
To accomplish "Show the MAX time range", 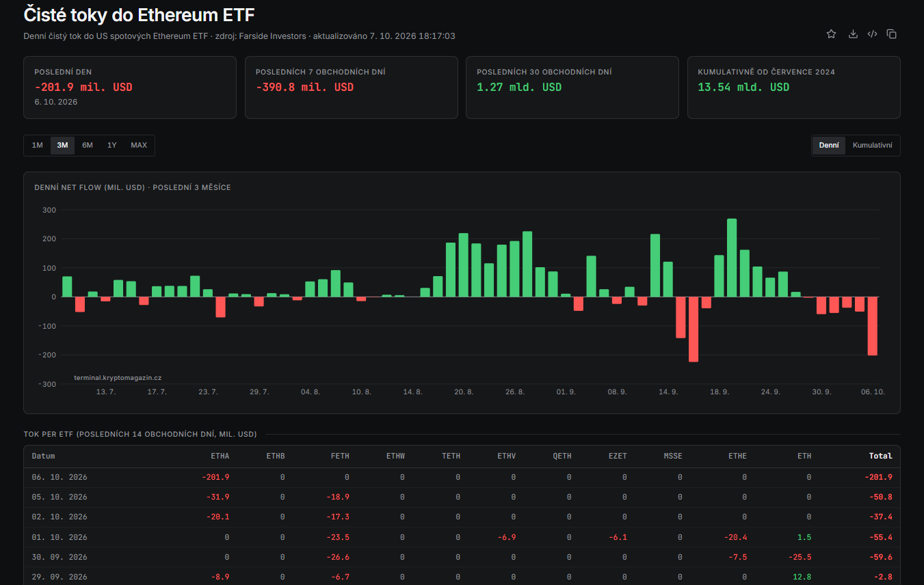I will pyautogui.click(x=139, y=146).
